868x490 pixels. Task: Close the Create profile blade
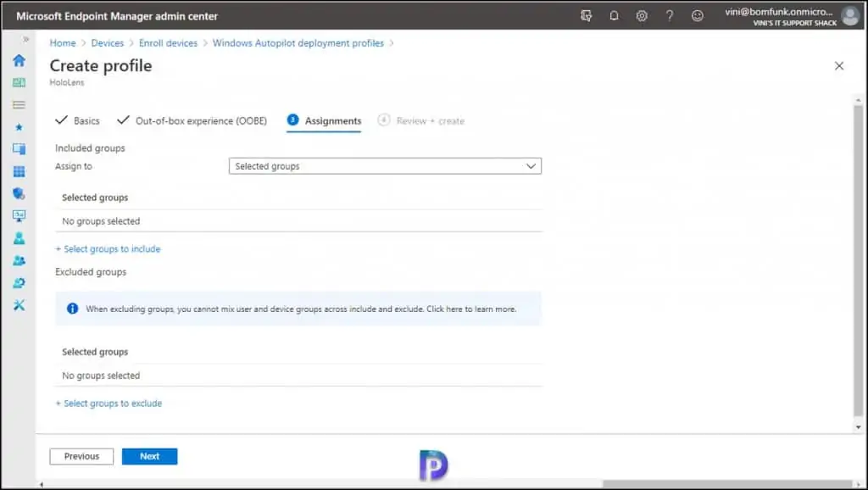[839, 66]
